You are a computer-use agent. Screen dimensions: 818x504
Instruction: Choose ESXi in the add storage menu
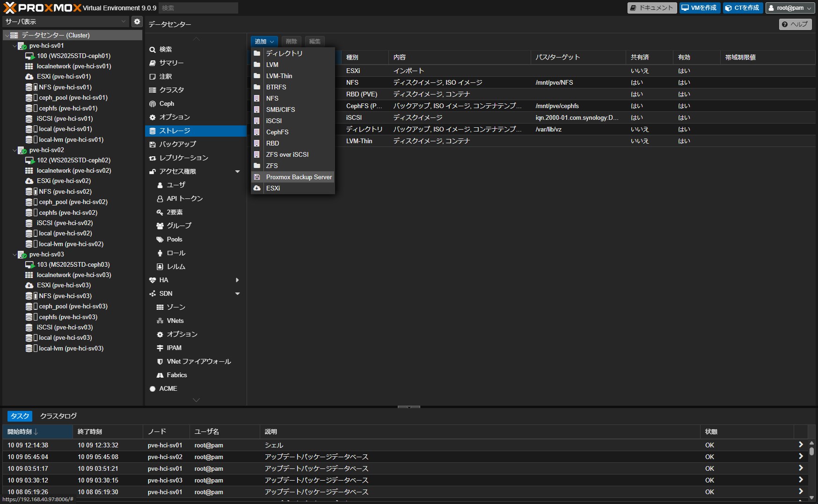click(x=273, y=188)
